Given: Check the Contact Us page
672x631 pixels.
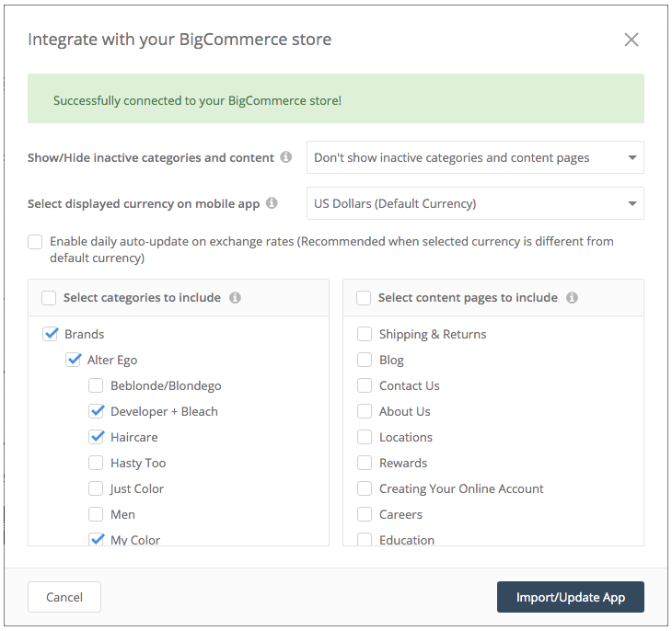Looking at the screenshot, I should tap(365, 385).
